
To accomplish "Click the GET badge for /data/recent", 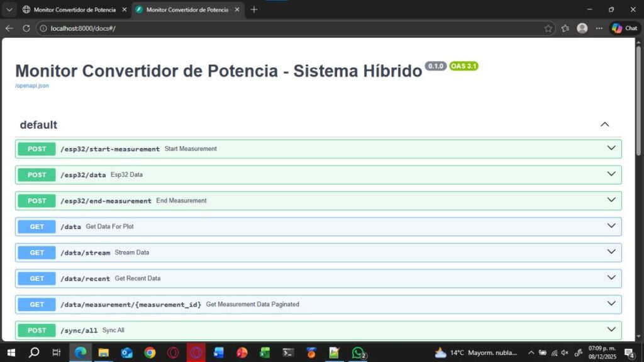I will [x=37, y=278].
